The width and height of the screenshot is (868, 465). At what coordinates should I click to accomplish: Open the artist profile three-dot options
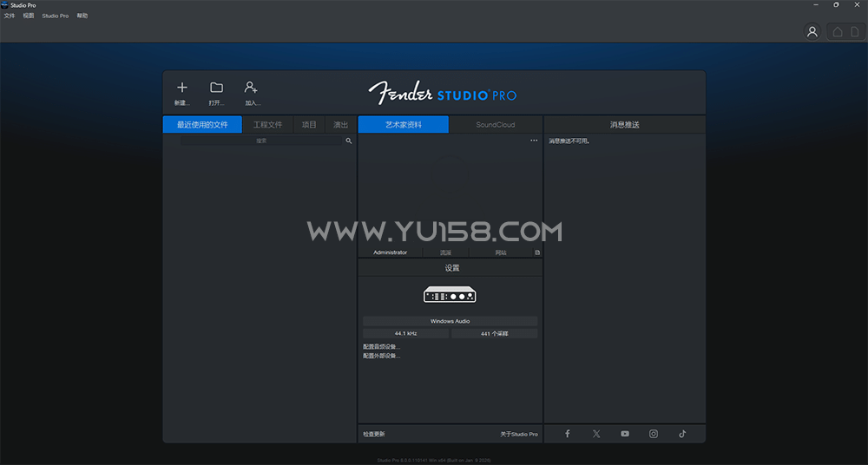pos(534,141)
